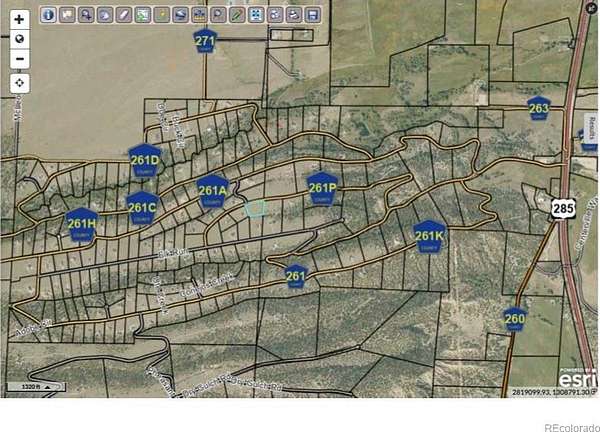This screenshot has width=600, height=432.
Task: Select the eraser clear tool
Action: coord(123,15)
